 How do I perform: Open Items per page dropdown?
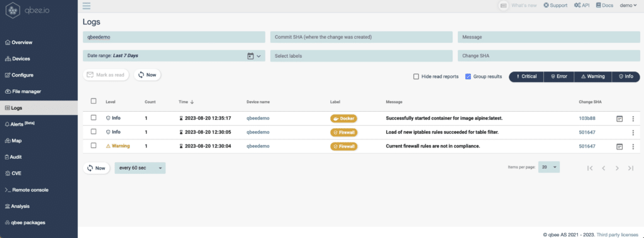[x=548, y=168]
